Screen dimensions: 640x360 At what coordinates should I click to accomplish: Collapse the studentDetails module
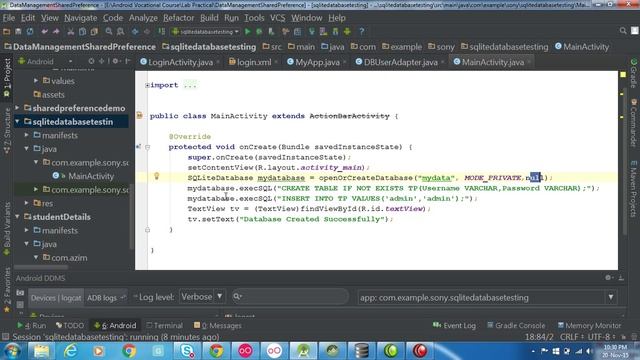pyautogui.click(x=17, y=216)
